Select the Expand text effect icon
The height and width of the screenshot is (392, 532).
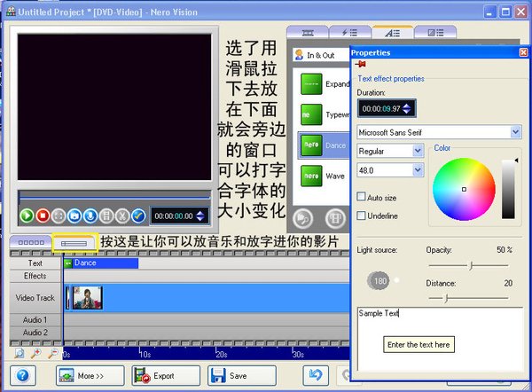click(311, 84)
